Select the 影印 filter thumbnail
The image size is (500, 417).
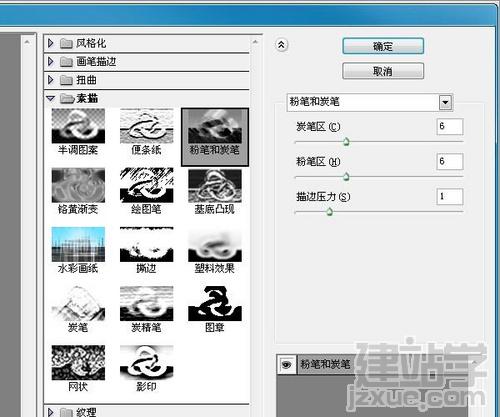pyautogui.click(x=146, y=363)
